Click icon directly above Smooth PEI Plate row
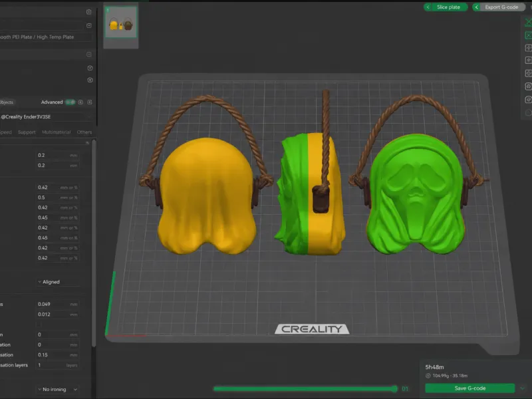Image resolution: width=532 pixels, height=399 pixels. (x=89, y=25)
